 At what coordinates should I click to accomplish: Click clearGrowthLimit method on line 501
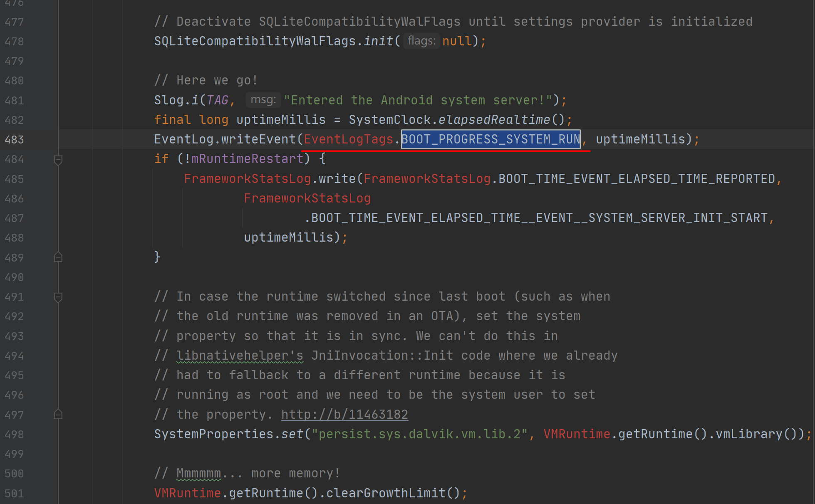point(386,493)
